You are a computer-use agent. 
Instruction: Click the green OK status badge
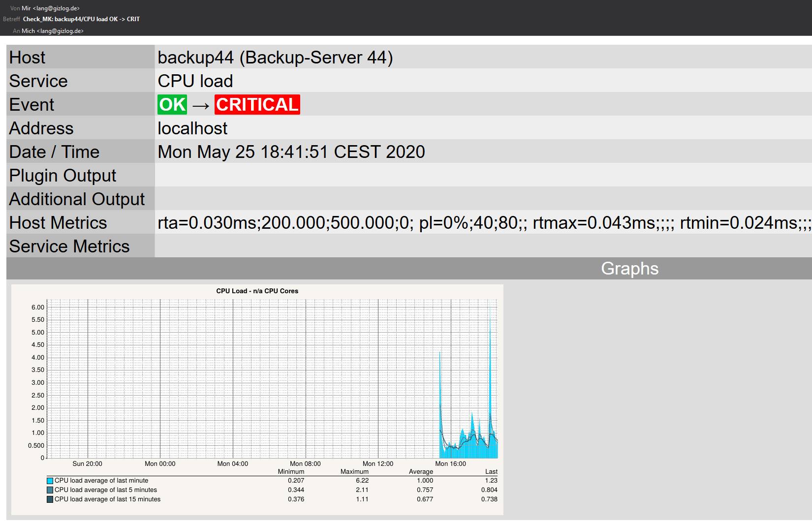point(172,104)
